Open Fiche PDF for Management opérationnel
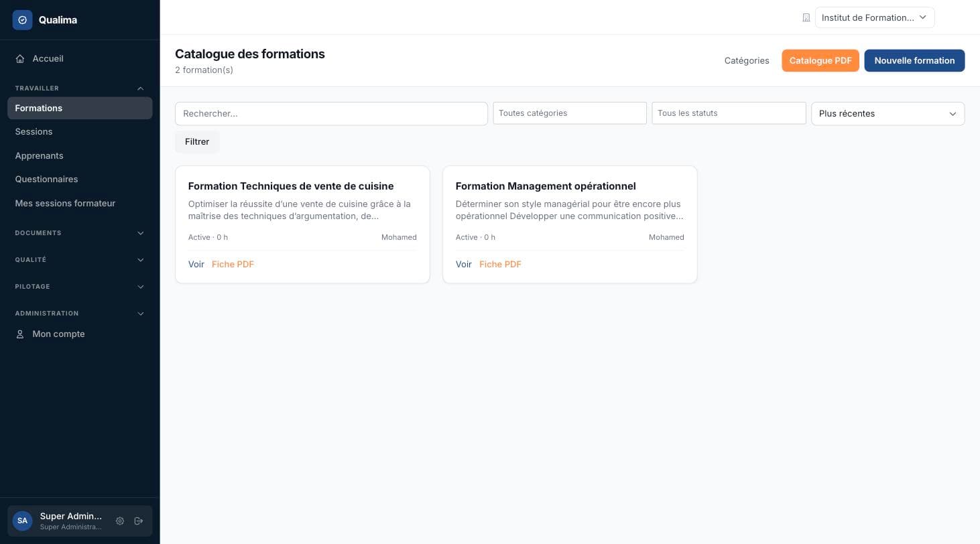 coord(500,265)
